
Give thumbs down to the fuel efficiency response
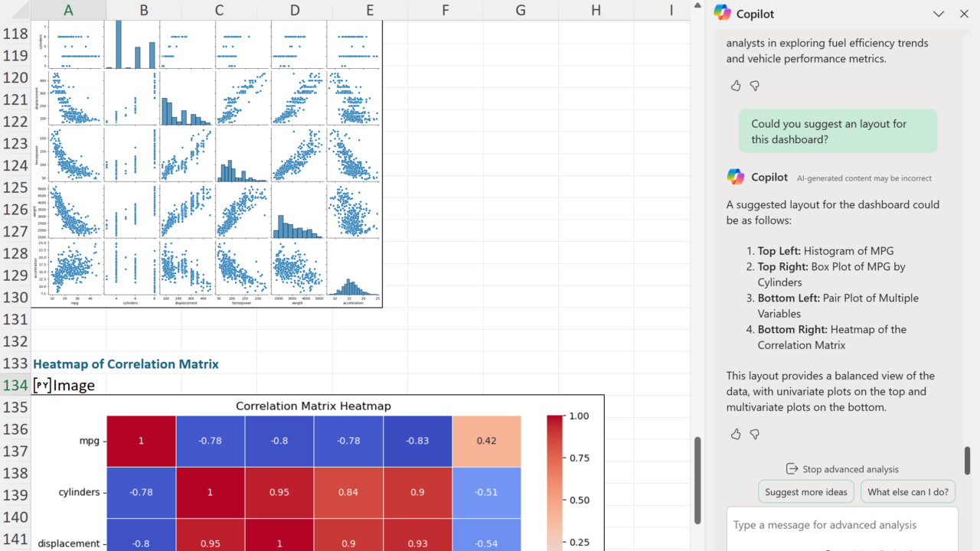(x=754, y=86)
